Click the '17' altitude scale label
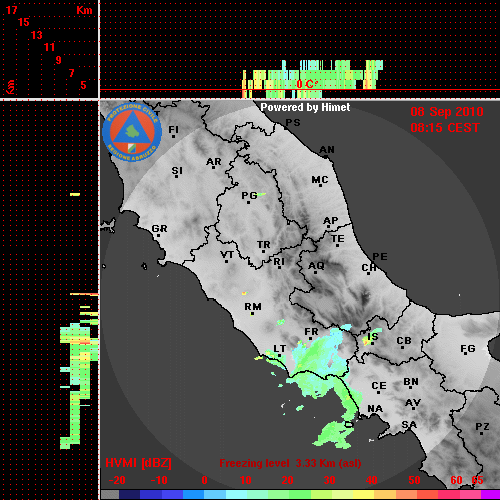This screenshot has height=500, width=500. 11,10
